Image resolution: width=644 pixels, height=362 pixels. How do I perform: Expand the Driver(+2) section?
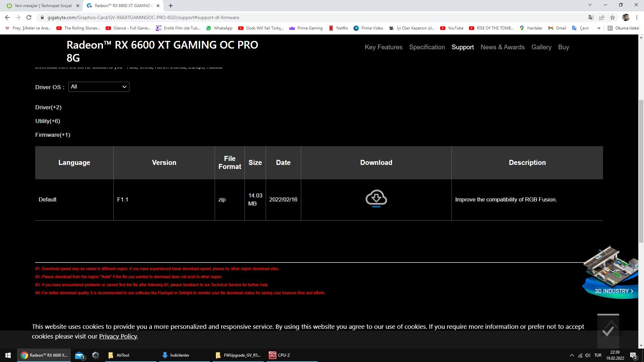click(48, 107)
